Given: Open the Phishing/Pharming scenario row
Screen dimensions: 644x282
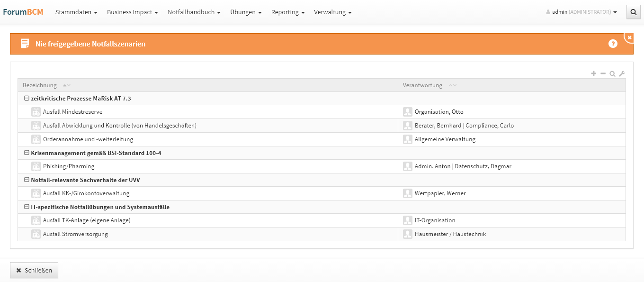Looking at the screenshot, I should pos(69,166).
